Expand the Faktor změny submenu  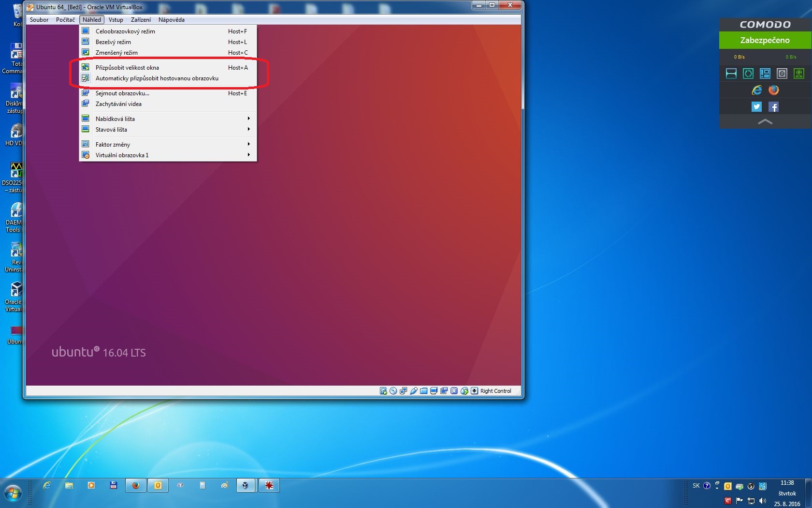168,144
